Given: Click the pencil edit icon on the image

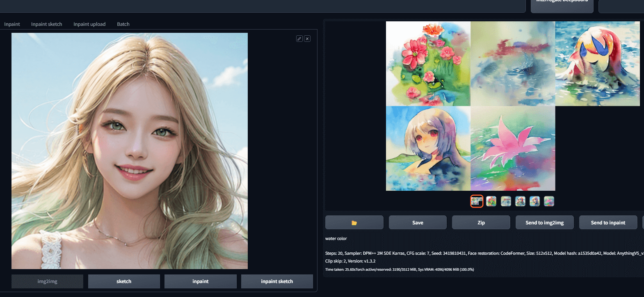Looking at the screenshot, I should [x=299, y=39].
